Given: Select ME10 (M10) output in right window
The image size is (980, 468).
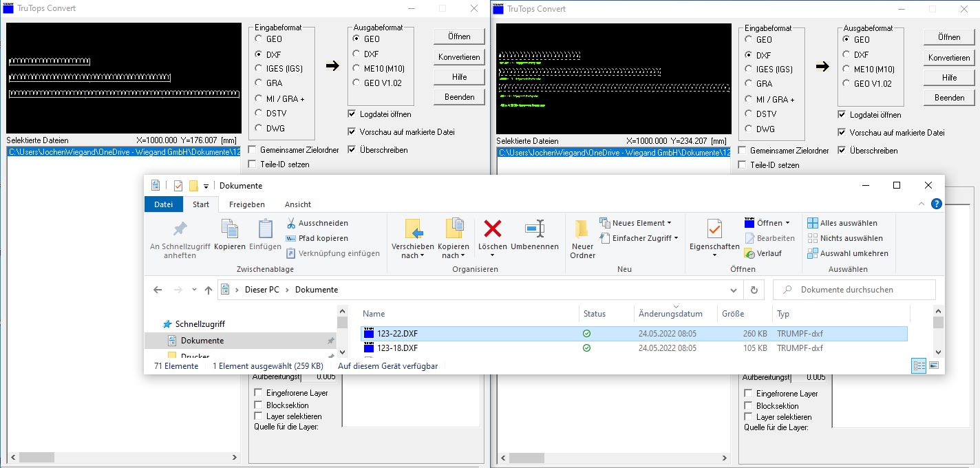Looking at the screenshot, I should (846, 69).
